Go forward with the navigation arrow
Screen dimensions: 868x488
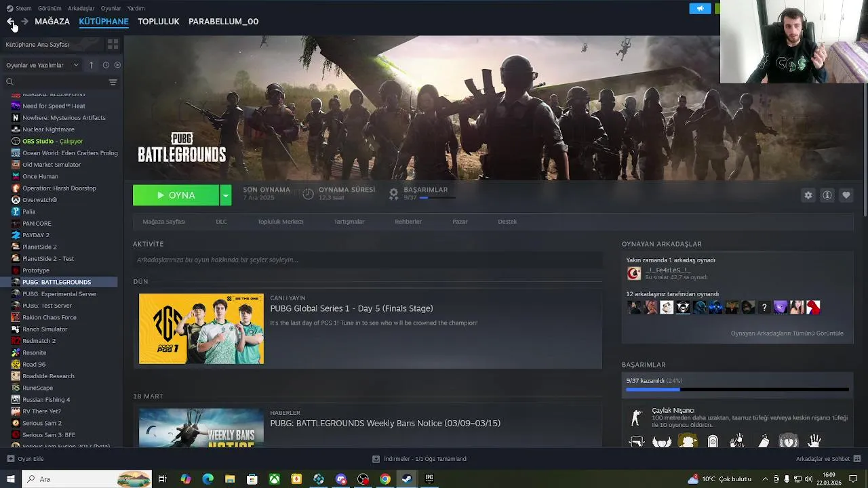tap(24, 22)
